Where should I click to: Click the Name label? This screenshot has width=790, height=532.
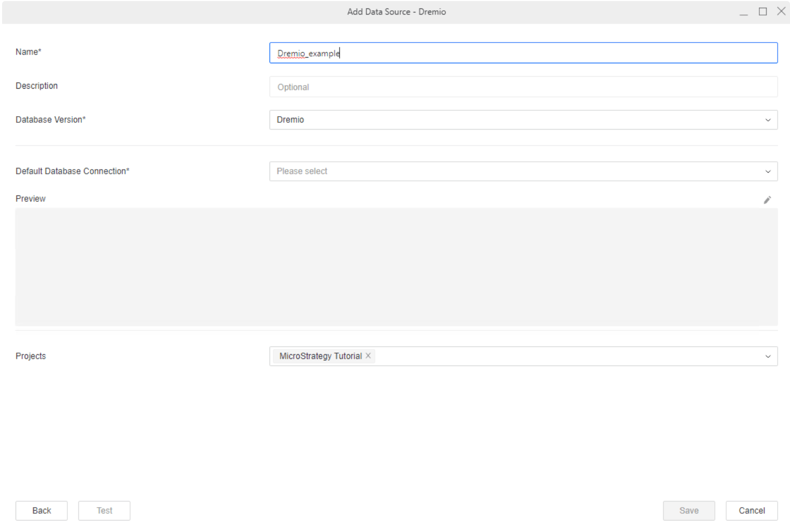click(29, 52)
